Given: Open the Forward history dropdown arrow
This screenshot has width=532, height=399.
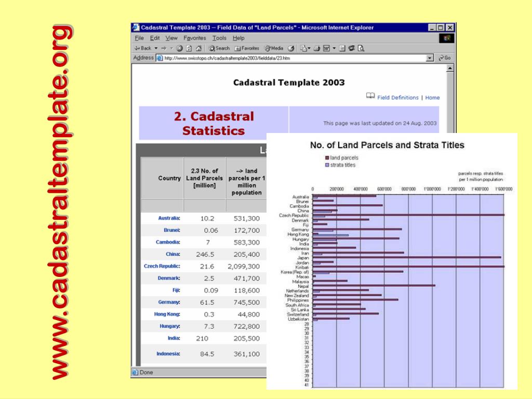Looking at the screenshot, I should [x=171, y=48].
